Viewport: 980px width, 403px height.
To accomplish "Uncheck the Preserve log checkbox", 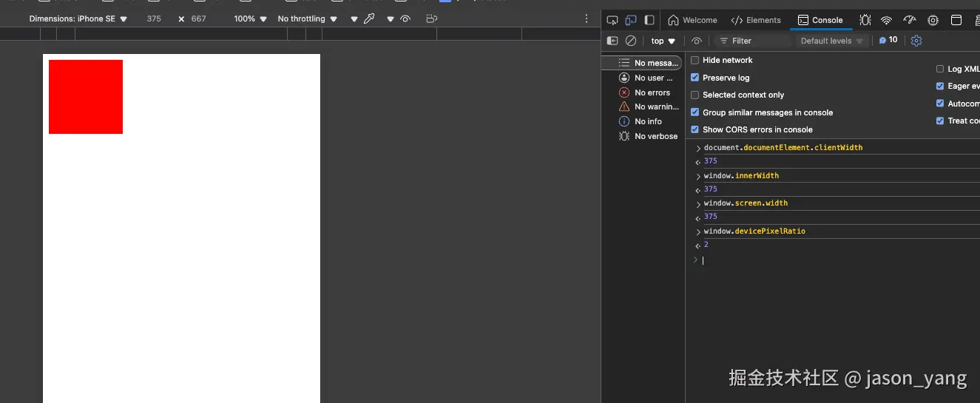I will pyautogui.click(x=695, y=78).
